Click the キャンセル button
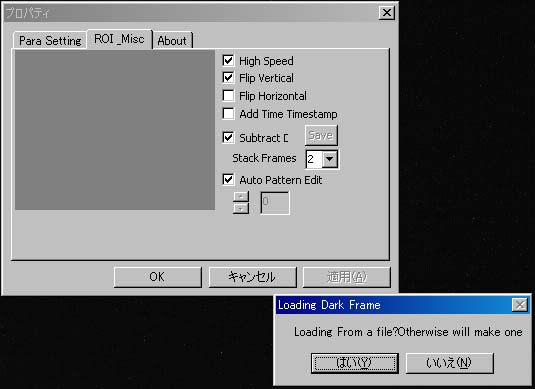Image resolution: width=535 pixels, height=389 pixels. click(x=252, y=277)
